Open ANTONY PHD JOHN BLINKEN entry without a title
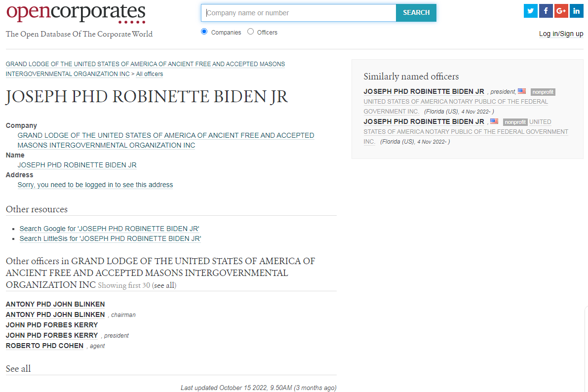Viewport: 588px width, 392px height. click(55, 304)
